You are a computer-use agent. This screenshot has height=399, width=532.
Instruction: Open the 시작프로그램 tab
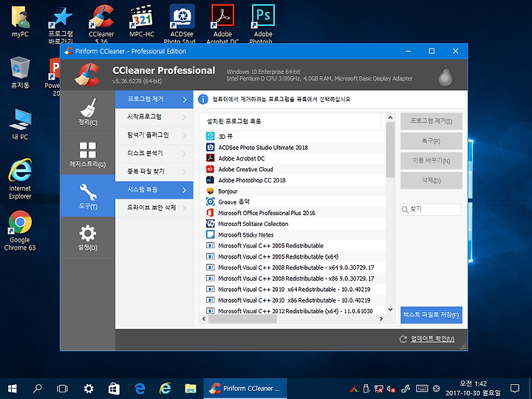coord(154,117)
